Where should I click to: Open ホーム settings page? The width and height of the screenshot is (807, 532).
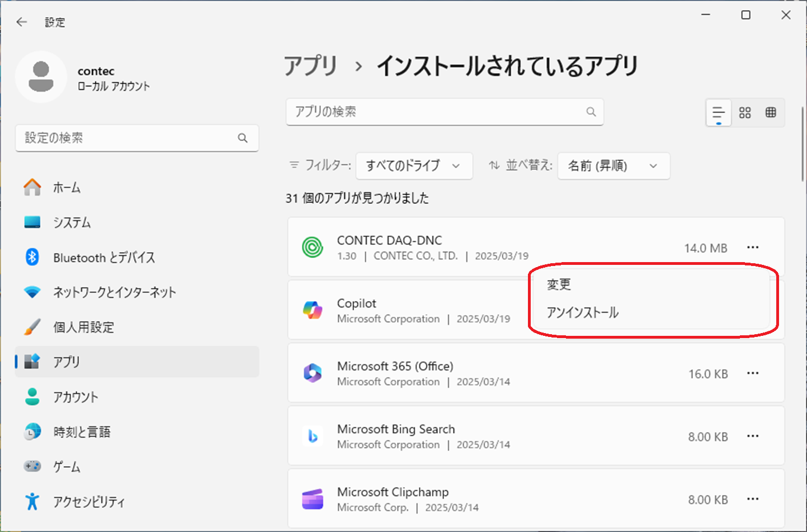click(x=137, y=187)
